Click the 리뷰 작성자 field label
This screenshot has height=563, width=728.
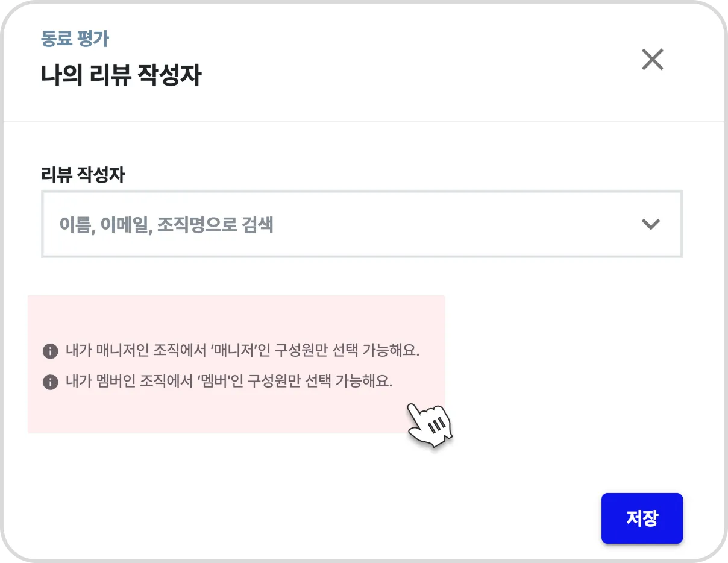(83, 175)
